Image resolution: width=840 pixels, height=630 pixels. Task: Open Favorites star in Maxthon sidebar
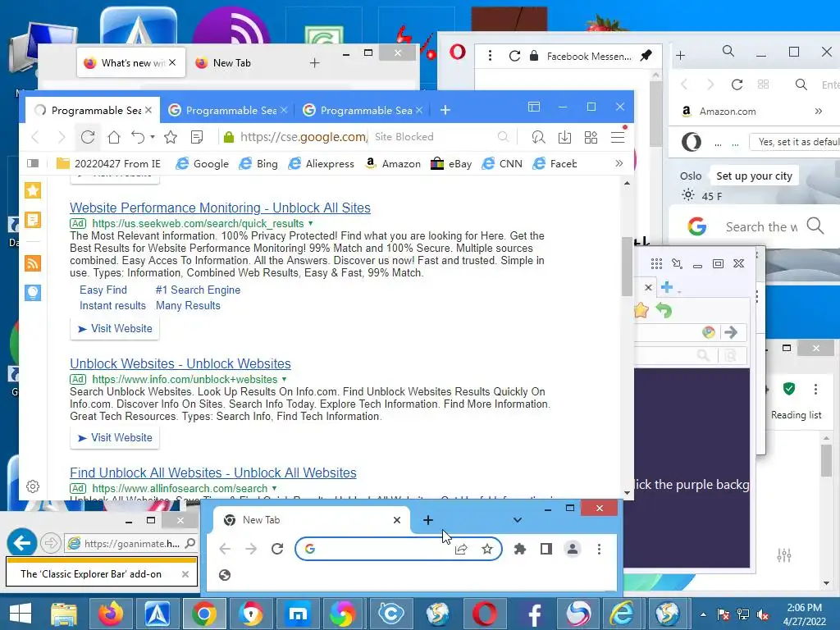(x=33, y=190)
